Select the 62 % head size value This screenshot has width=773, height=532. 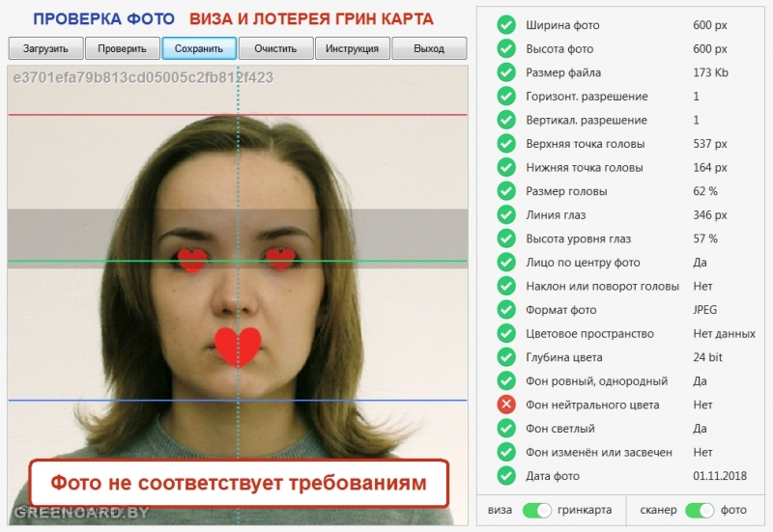pos(705,191)
